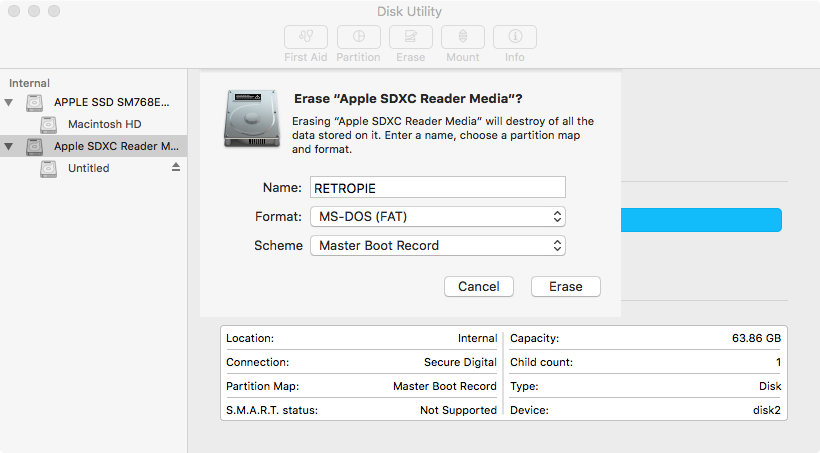Open the Scheme dropdown showing Master Boot Record
The height and width of the screenshot is (453, 820).
pyautogui.click(x=437, y=245)
